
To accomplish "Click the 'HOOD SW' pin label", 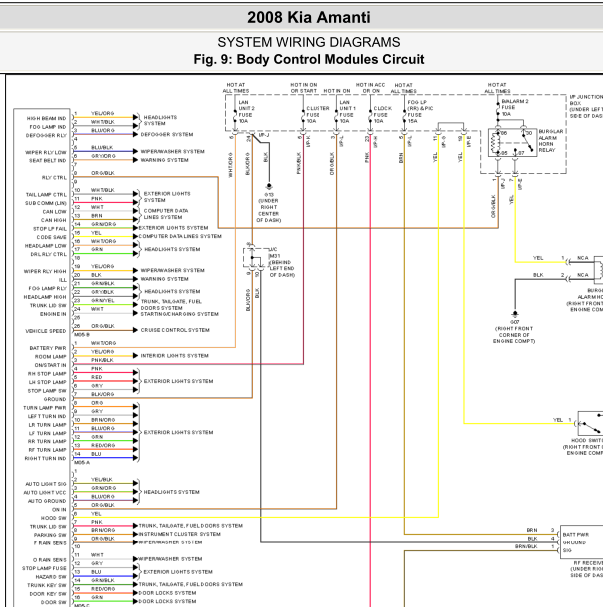I will (x=54, y=518).
